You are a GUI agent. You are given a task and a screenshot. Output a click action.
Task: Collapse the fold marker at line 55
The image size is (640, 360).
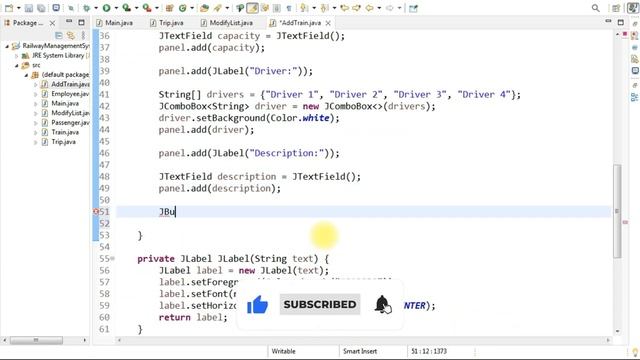click(x=113, y=258)
